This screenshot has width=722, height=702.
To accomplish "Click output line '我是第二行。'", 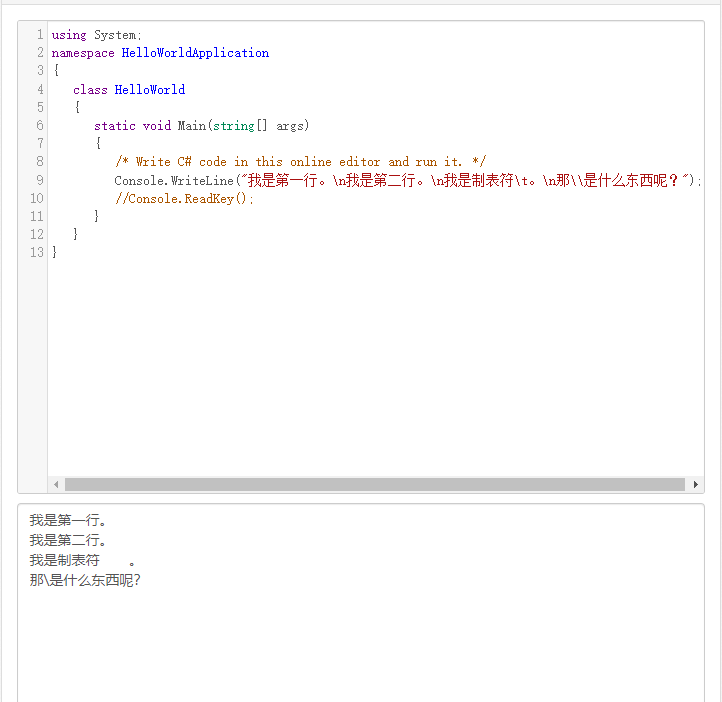I will tap(68, 540).
